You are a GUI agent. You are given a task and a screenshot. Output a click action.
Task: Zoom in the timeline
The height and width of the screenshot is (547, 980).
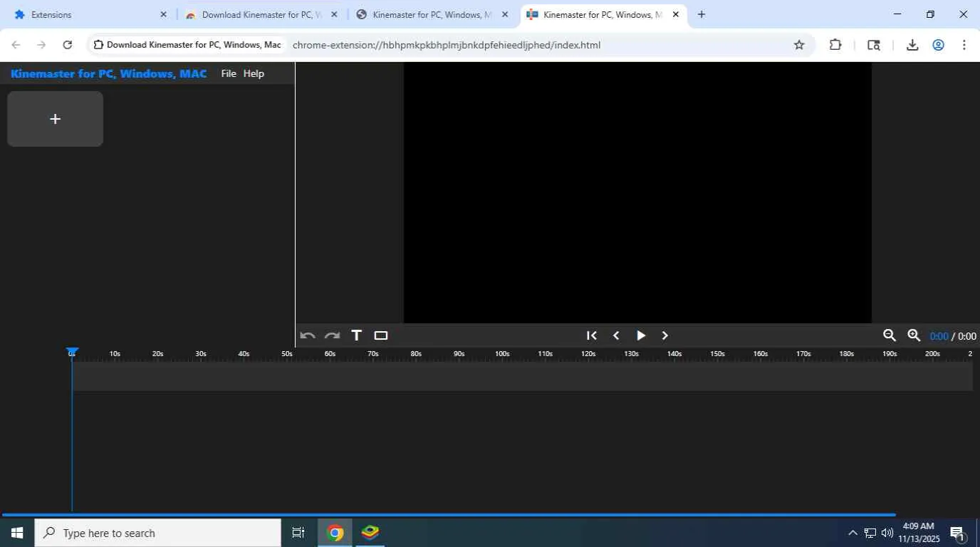point(914,335)
